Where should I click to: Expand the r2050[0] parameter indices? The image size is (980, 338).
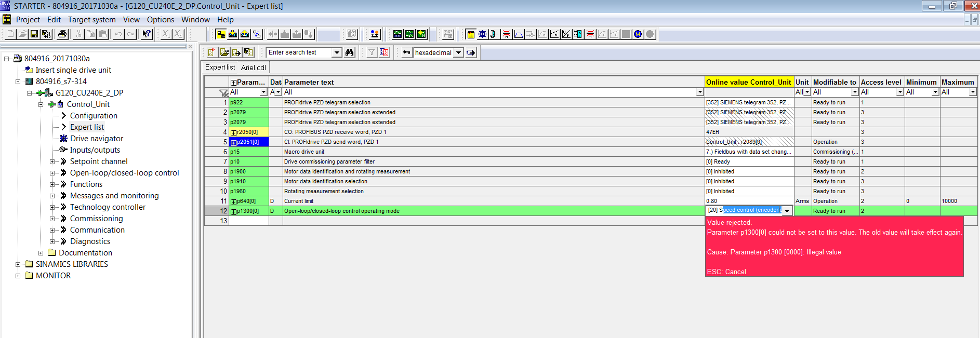tap(234, 132)
